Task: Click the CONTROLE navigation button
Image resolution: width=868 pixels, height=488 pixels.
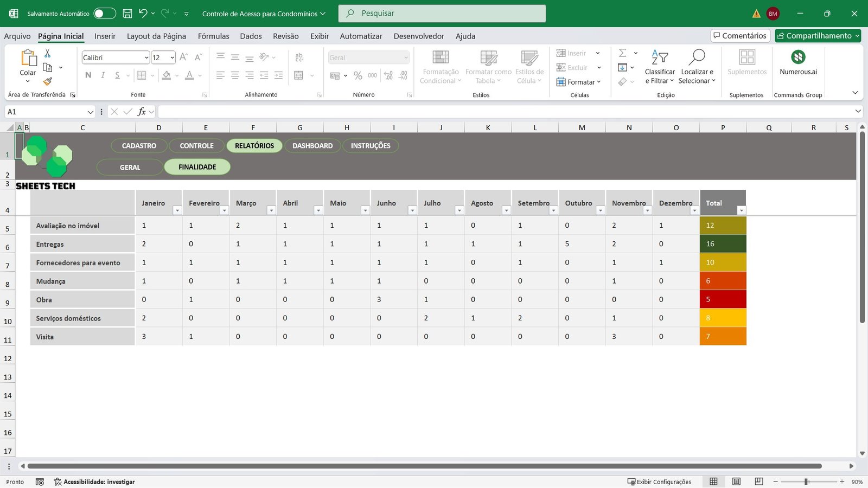Action: pos(196,146)
